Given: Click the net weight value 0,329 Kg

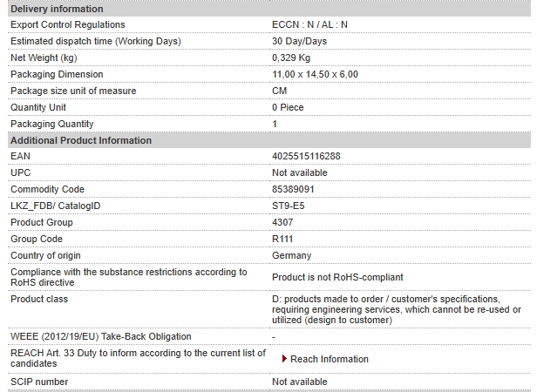Looking at the screenshot, I should [291, 57].
